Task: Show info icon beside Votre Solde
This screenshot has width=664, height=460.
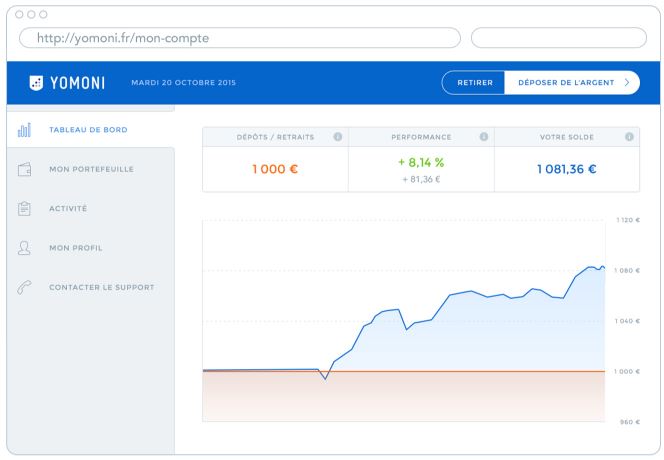Action: [629, 137]
